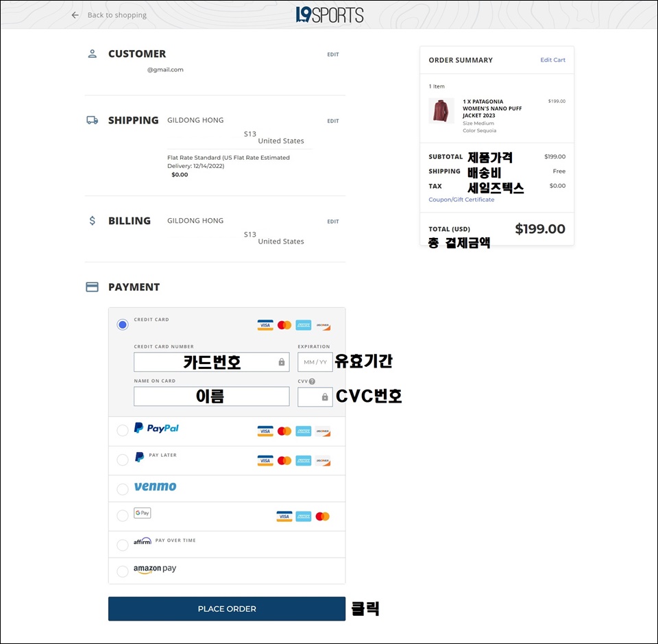The height and width of the screenshot is (644, 658).
Task: Click the $0.00 tax value in summary
Action: point(557,186)
